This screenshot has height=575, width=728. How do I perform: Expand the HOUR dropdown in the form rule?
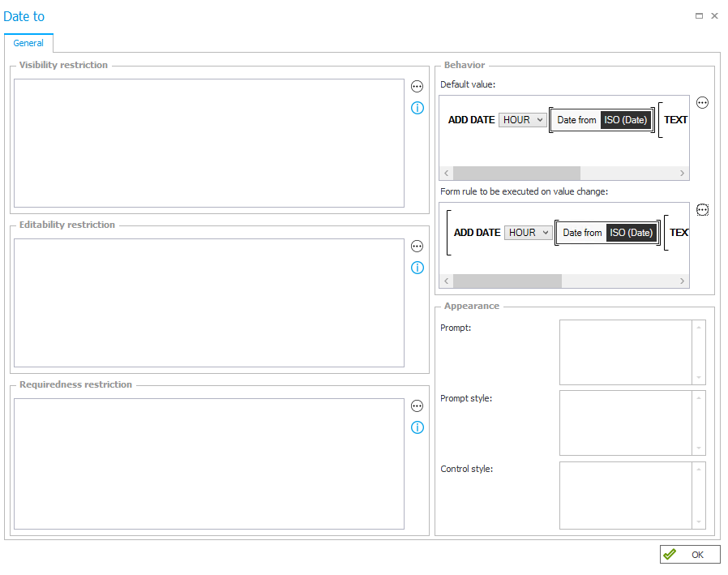pos(528,233)
